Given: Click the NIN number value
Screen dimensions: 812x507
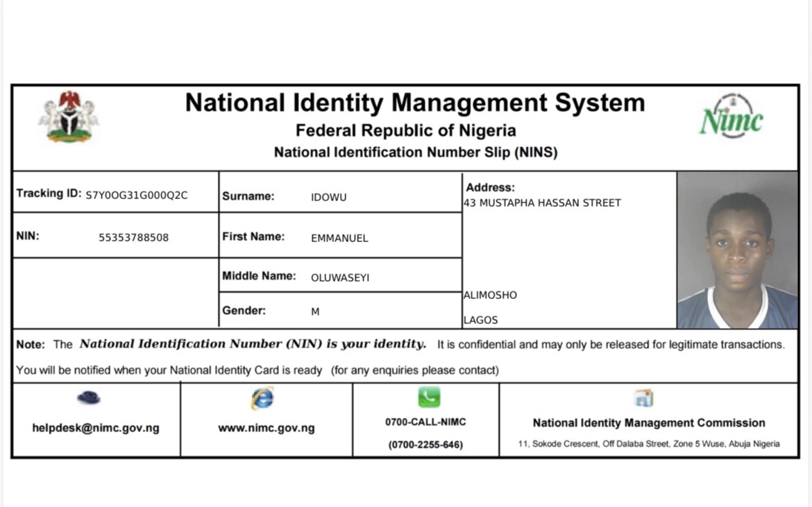Looking at the screenshot, I should pyautogui.click(x=133, y=237).
